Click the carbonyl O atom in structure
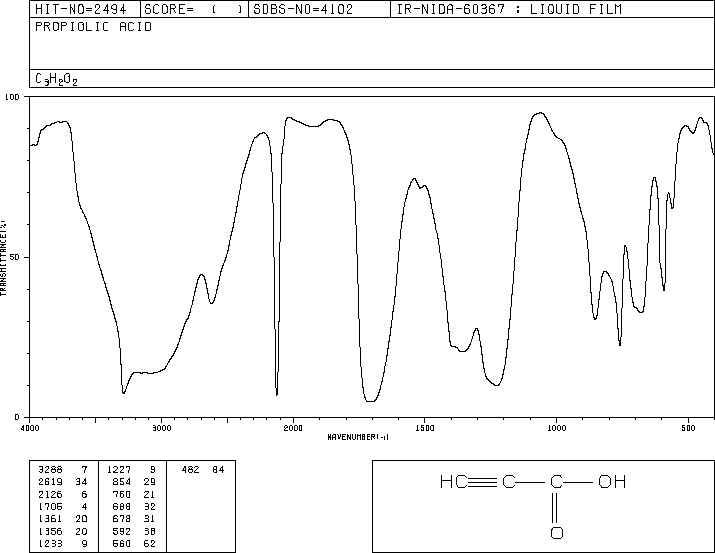715x553 pixels. pos(556,532)
